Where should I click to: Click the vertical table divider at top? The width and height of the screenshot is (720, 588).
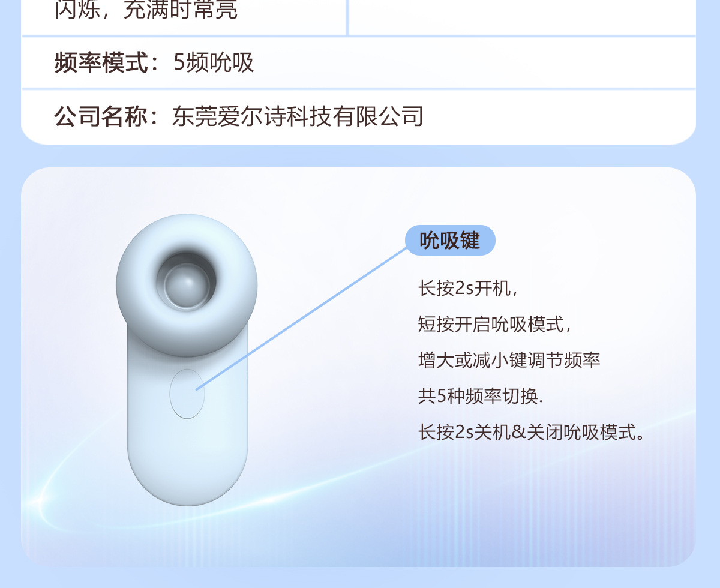coord(347,17)
